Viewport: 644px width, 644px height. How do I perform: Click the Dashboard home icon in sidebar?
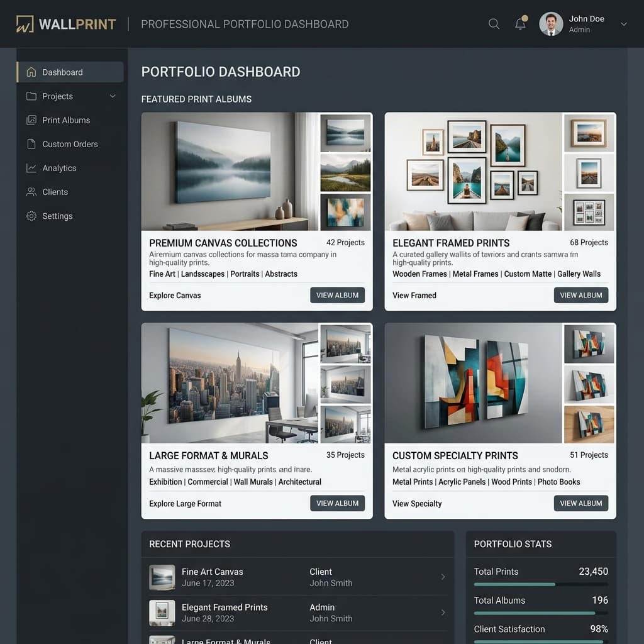(x=31, y=72)
